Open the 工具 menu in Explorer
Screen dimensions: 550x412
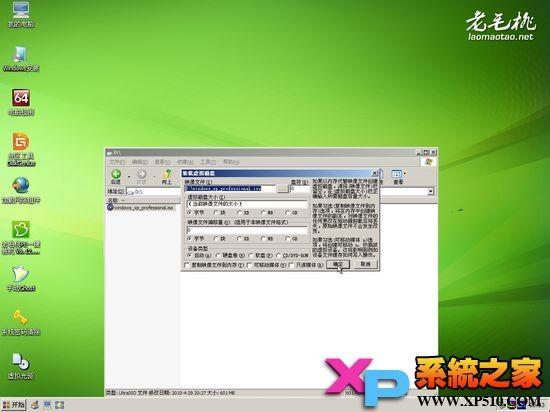pyautogui.click(x=208, y=162)
